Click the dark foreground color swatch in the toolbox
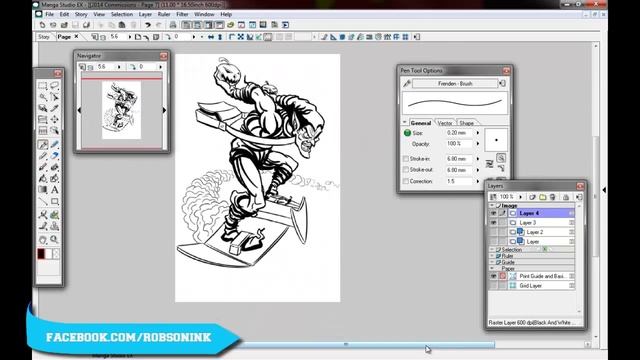The height and width of the screenshot is (360, 640). pos(41,253)
